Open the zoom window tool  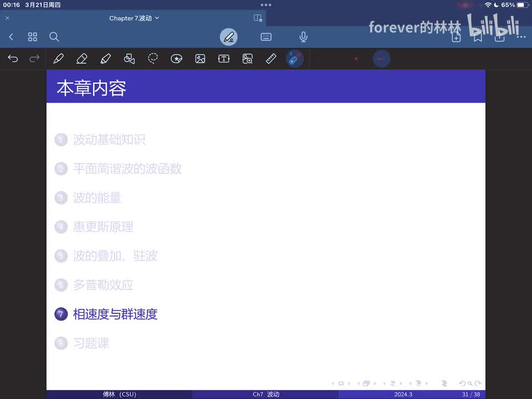click(x=248, y=59)
